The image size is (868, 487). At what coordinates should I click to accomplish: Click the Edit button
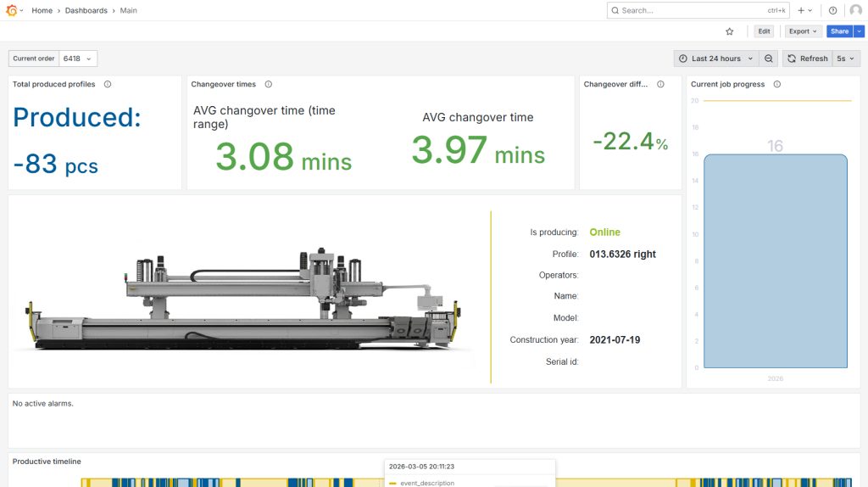tap(764, 31)
